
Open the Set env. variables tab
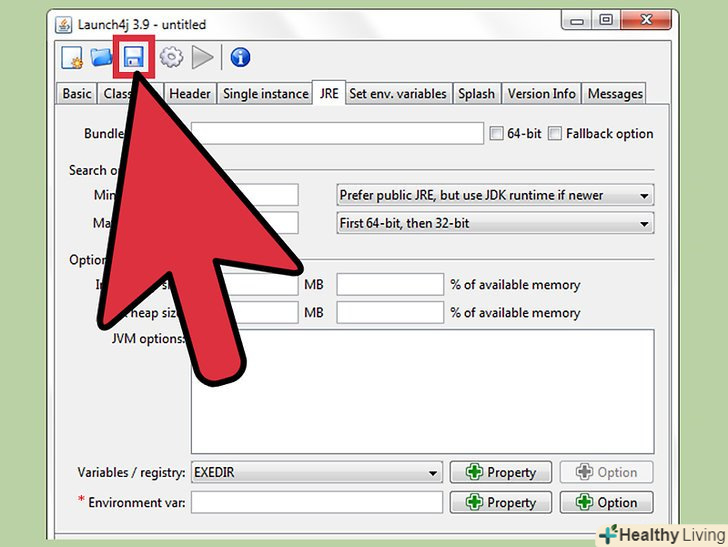[398, 94]
